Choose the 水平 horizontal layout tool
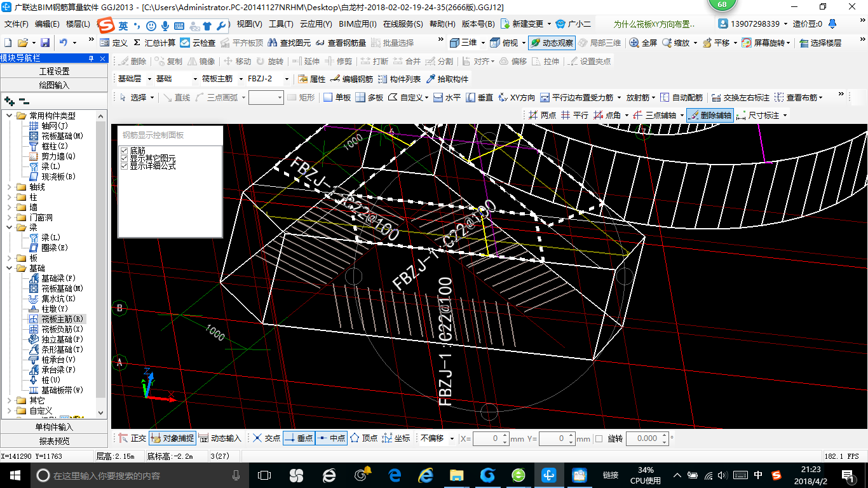This screenshot has height=488, width=868. 447,97
